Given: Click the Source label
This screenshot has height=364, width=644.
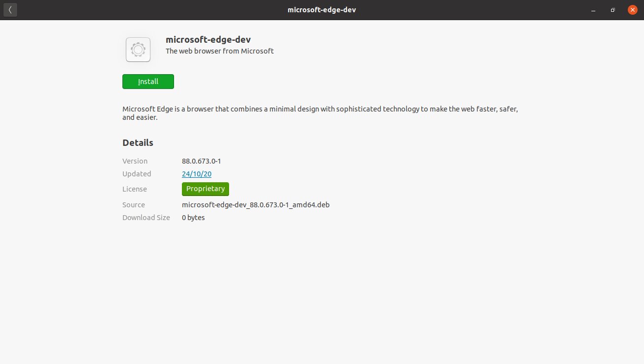Looking at the screenshot, I should click(x=134, y=205).
